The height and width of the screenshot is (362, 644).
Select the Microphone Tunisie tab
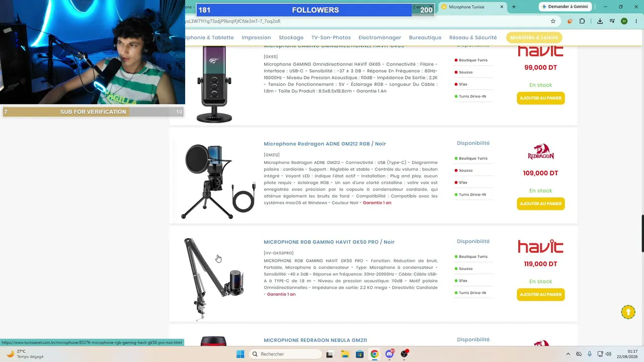(x=472, y=7)
